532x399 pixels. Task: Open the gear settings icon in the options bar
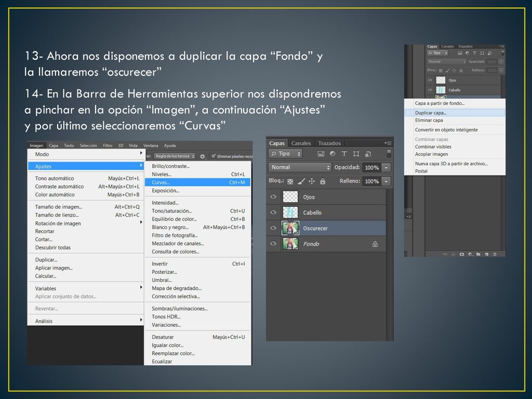[x=203, y=156]
